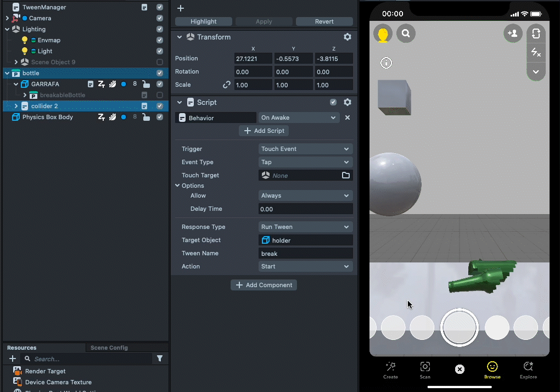This screenshot has width=560, height=392.
Task: Disable the Camera object checkbox
Action: pos(160,18)
